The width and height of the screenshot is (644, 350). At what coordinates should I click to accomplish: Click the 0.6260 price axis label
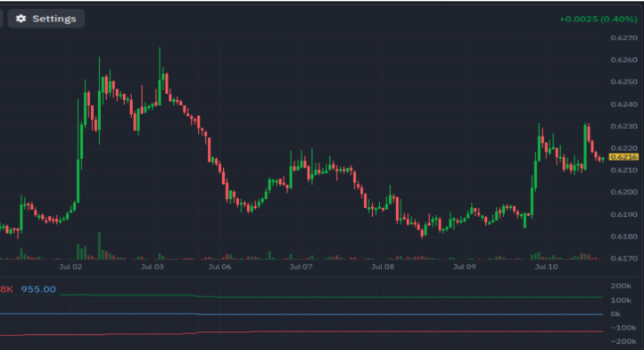click(x=623, y=60)
